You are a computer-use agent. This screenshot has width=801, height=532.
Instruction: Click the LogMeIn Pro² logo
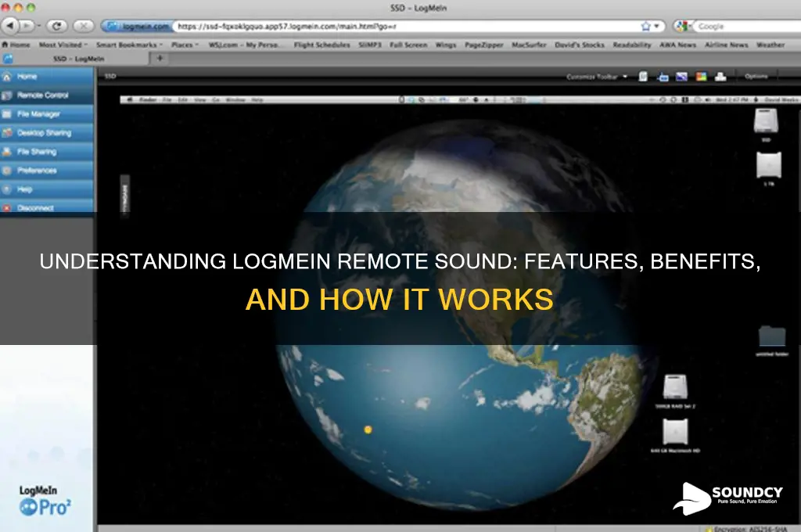[x=45, y=501]
